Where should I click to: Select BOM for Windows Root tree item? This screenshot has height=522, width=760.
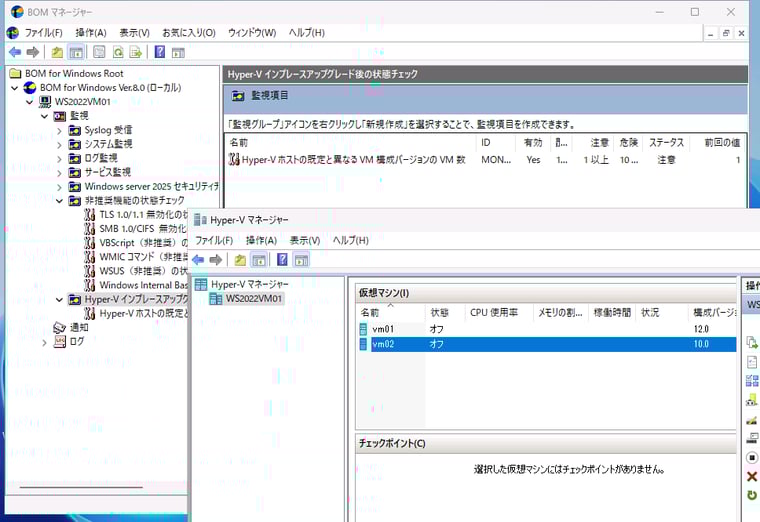coord(74,74)
